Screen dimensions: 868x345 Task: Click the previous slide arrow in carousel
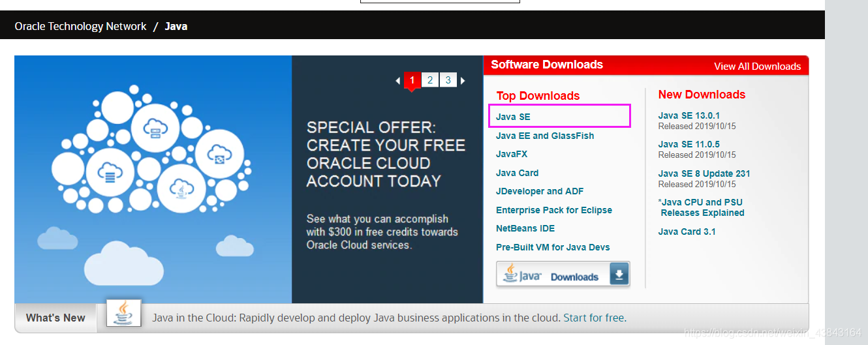click(398, 81)
